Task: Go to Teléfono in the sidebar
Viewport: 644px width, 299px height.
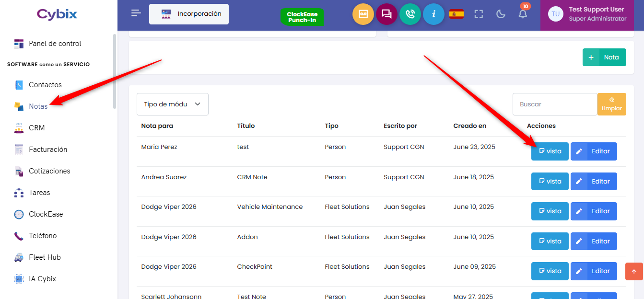Action: (x=35, y=236)
